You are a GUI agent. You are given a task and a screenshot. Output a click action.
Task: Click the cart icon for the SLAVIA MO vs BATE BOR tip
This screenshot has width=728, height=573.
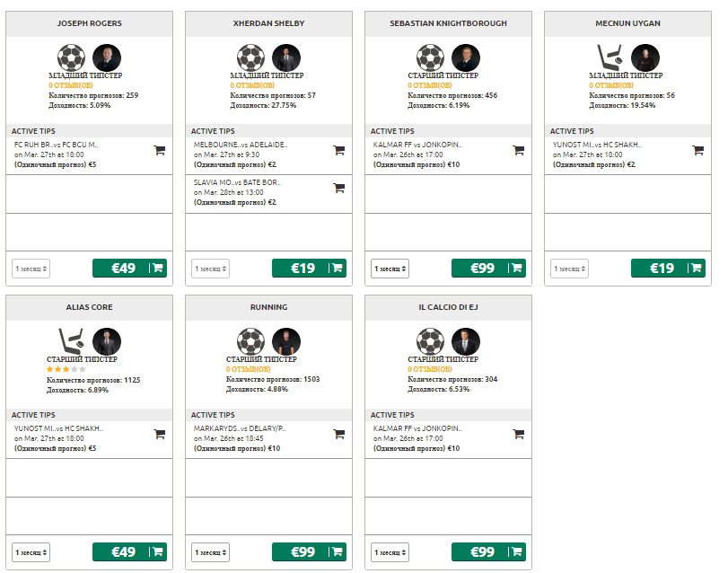point(338,190)
